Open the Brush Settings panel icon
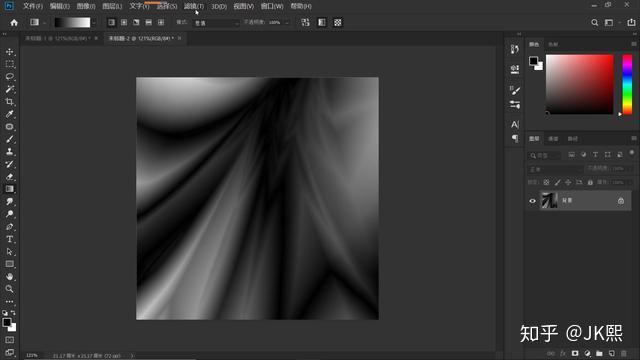 (x=514, y=90)
